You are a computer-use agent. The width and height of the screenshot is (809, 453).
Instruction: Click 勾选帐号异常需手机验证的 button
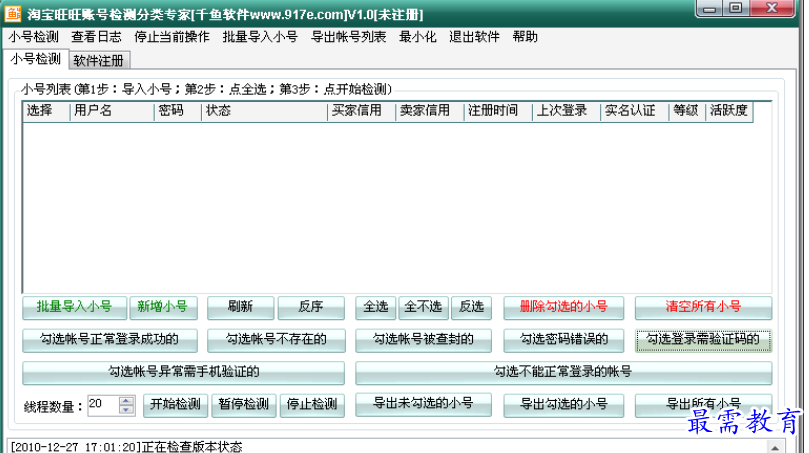tap(183, 373)
